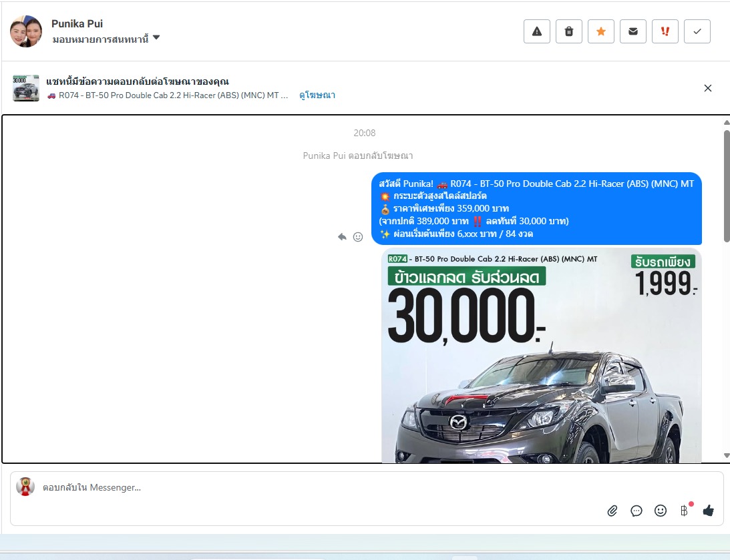Toggle the red exclamation priority flag
Viewport: 730px width, 560px height.
click(665, 31)
